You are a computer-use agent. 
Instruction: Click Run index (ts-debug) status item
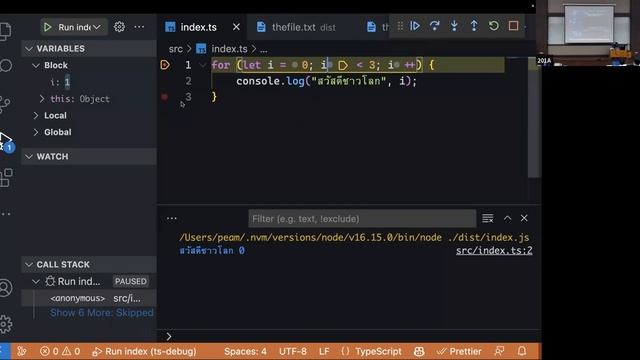tap(144, 351)
